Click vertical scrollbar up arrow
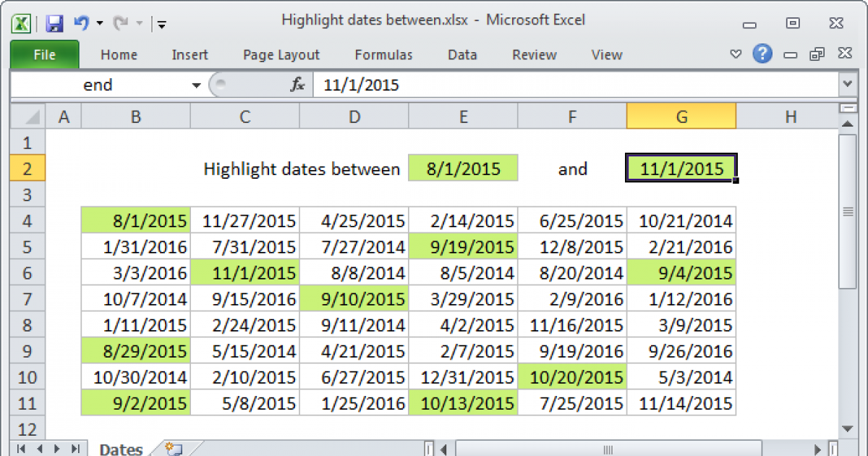Viewport: 868px width, 456px height. (847, 124)
